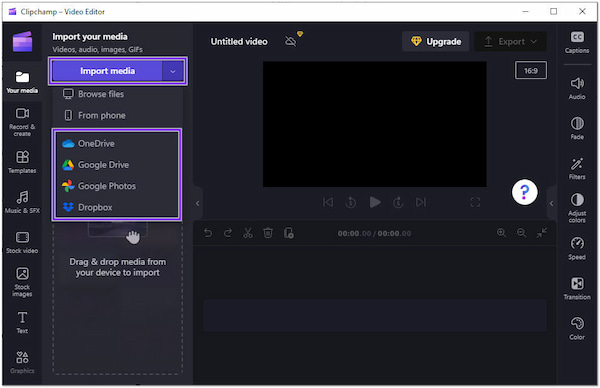Image resolution: width=600 pixels, height=388 pixels.
Task: Click the trash delete icon
Action: click(268, 233)
